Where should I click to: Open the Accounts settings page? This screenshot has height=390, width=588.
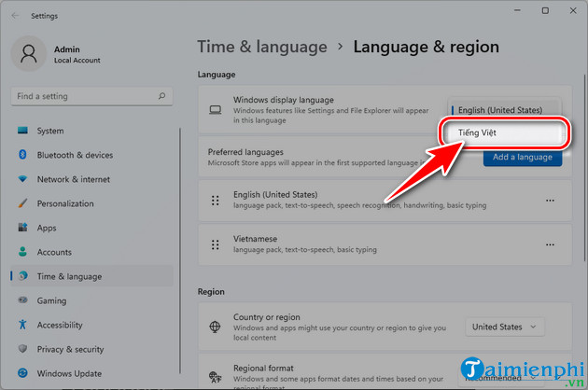click(x=54, y=252)
